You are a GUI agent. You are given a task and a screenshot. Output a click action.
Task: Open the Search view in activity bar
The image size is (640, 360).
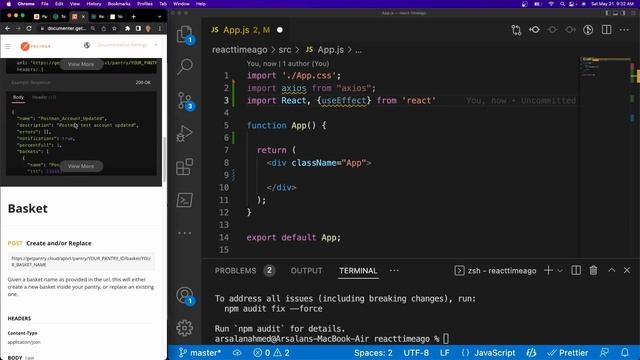[x=184, y=67]
